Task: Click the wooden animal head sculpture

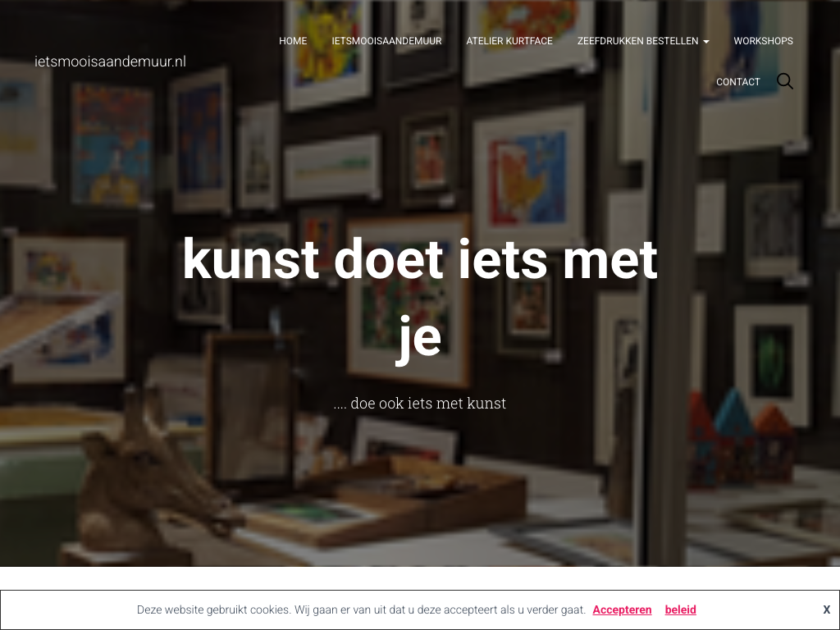Action: [x=155, y=477]
